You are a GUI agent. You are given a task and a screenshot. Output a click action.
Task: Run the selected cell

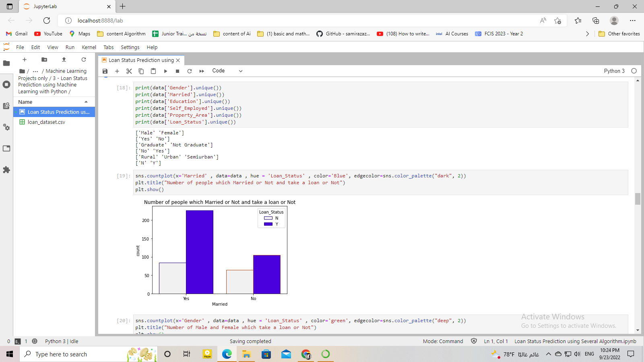tap(165, 71)
